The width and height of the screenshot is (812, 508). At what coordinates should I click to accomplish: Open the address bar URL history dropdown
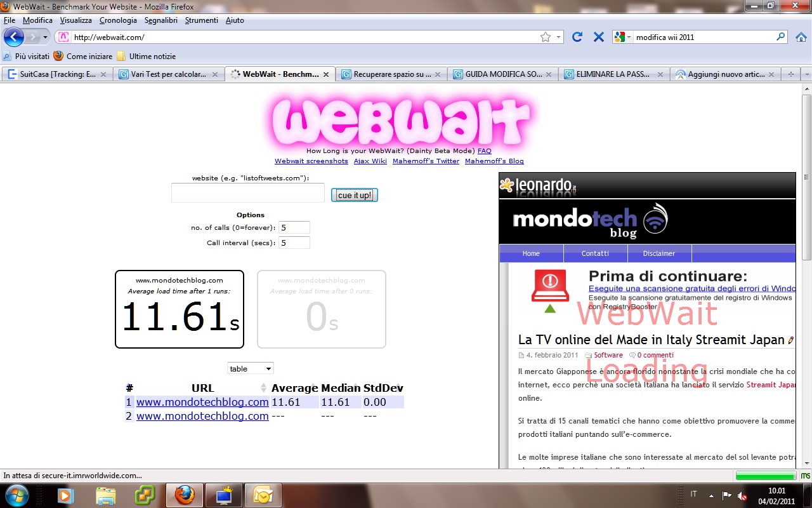(x=558, y=37)
